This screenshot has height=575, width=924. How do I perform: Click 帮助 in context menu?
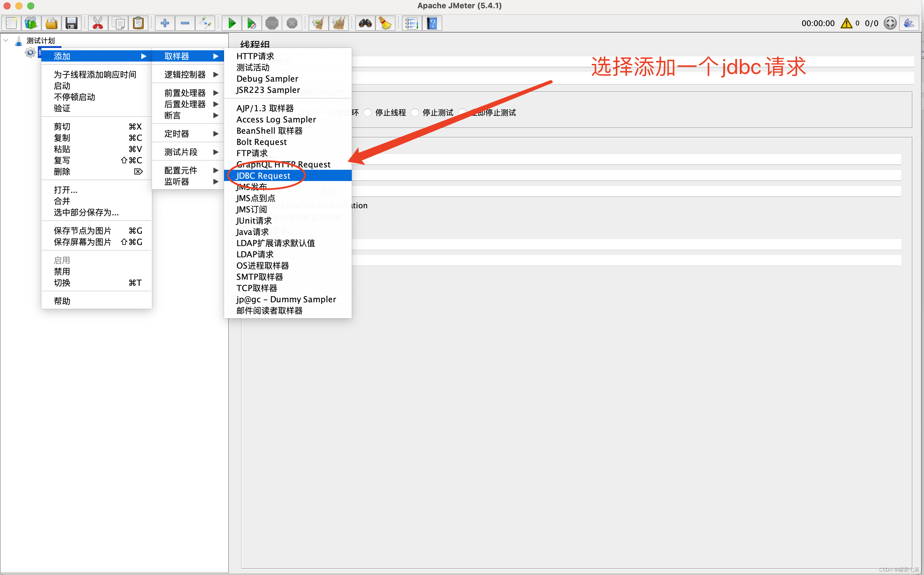(x=96, y=301)
